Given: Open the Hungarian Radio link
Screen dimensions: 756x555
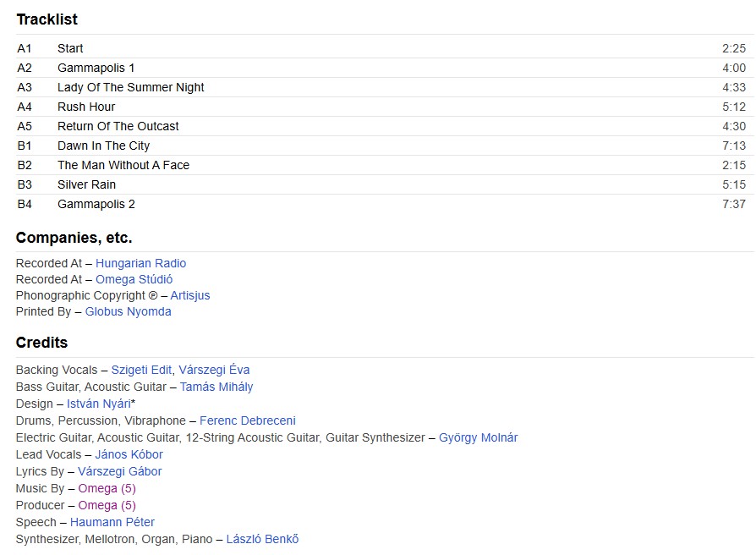Looking at the screenshot, I should [x=140, y=263].
